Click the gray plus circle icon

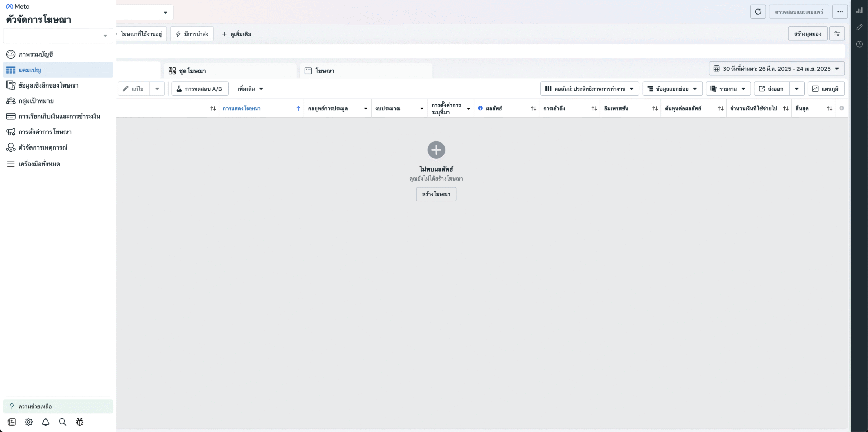pos(436,150)
